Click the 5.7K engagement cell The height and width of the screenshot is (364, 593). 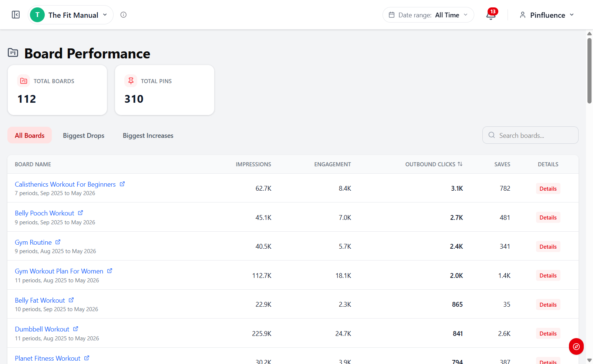pos(345,246)
